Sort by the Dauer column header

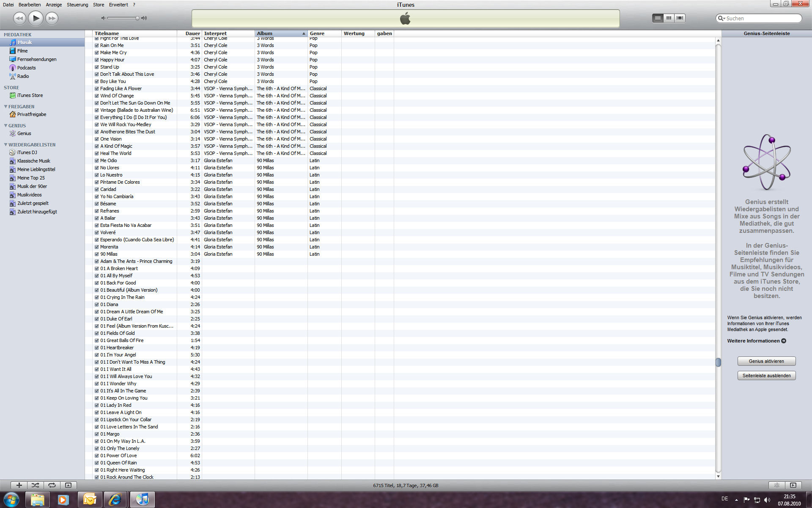[x=189, y=33]
